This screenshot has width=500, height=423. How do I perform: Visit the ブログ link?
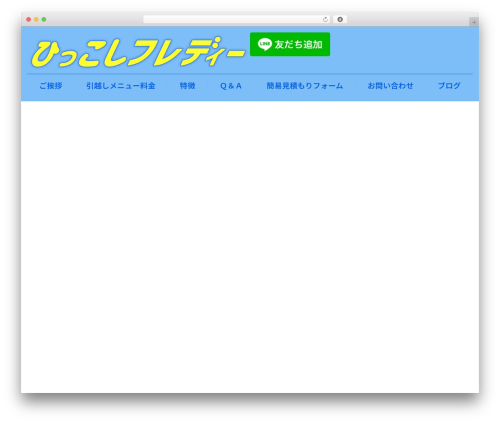point(449,86)
